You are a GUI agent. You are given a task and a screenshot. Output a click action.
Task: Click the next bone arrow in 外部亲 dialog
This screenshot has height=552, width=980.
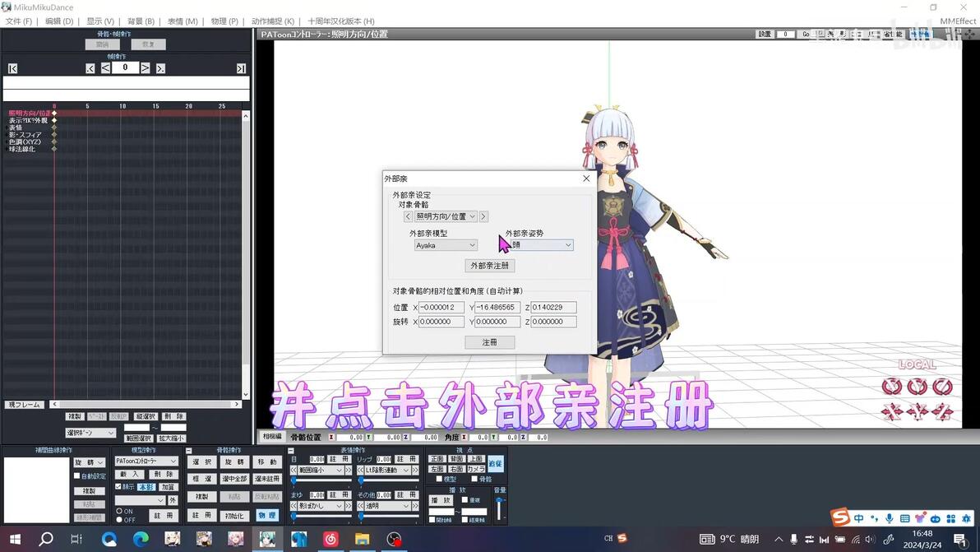[x=483, y=216]
